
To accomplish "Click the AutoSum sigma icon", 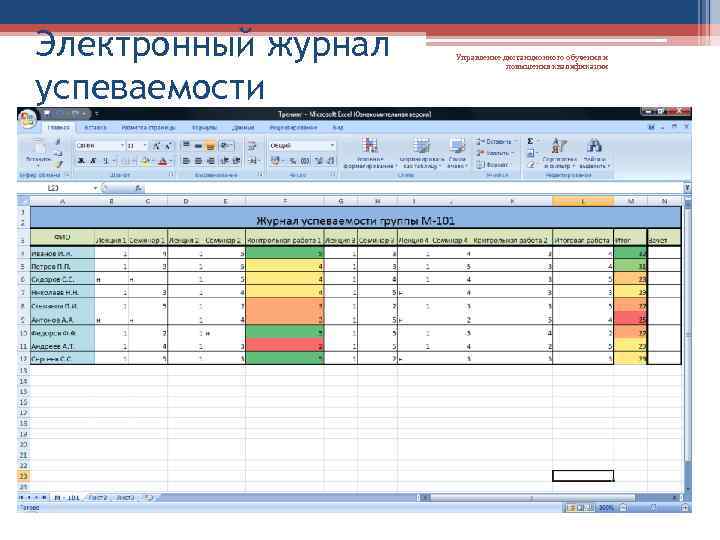I will click(x=531, y=141).
